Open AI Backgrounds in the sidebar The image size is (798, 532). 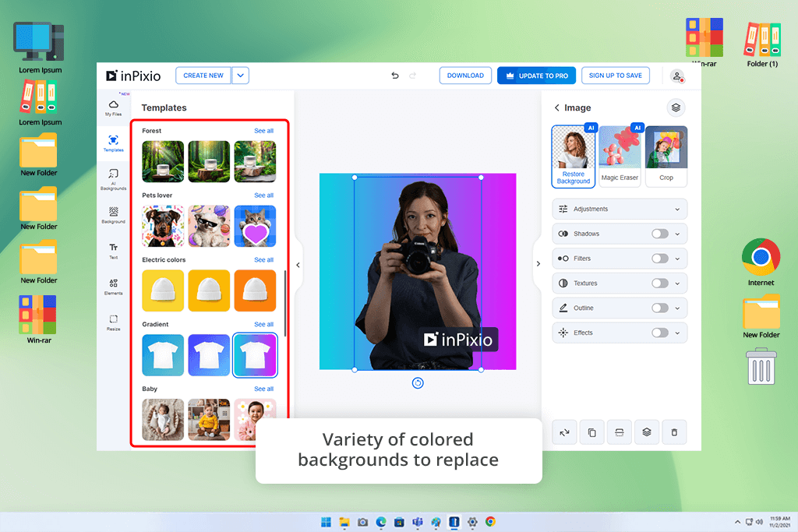tap(114, 179)
